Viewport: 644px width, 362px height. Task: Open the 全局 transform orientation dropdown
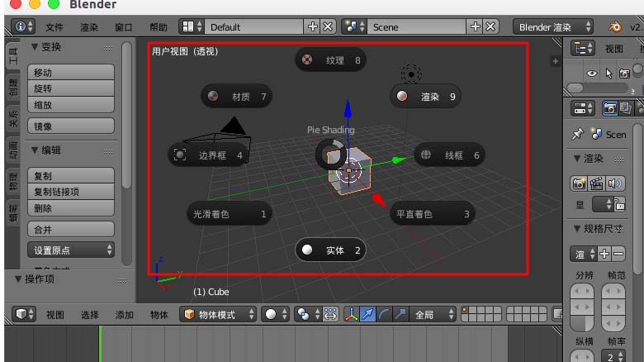point(433,314)
